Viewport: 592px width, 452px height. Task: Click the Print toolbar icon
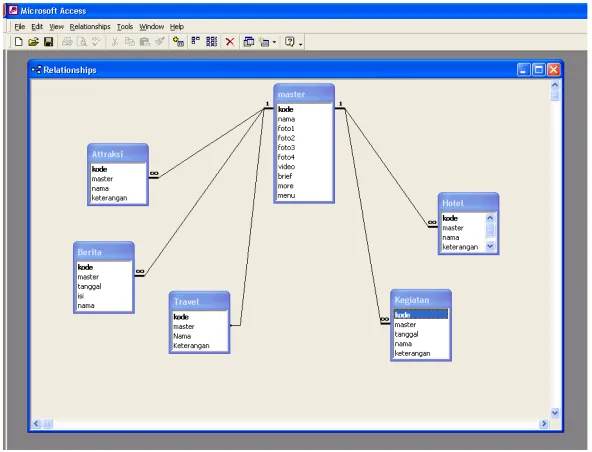point(67,42)
